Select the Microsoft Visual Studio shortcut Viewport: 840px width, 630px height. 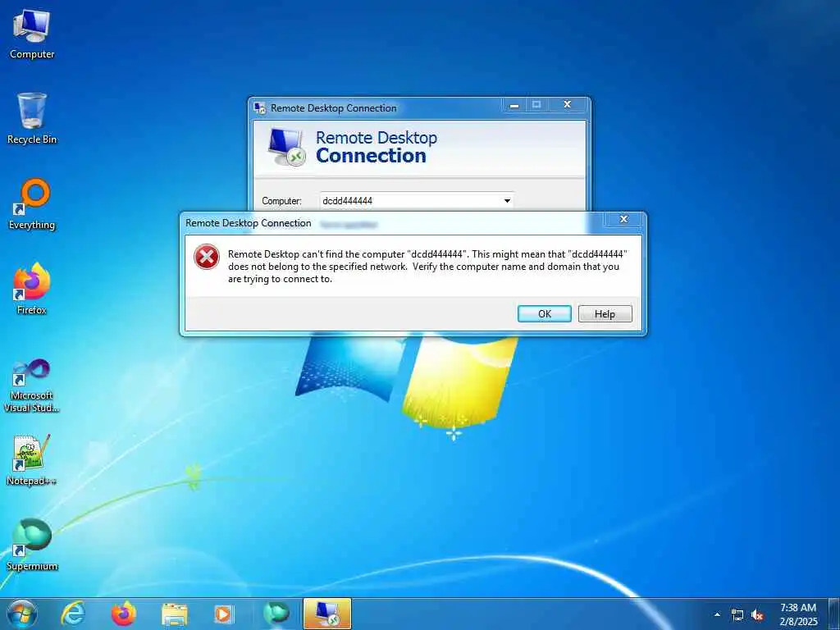click(32, 386)
